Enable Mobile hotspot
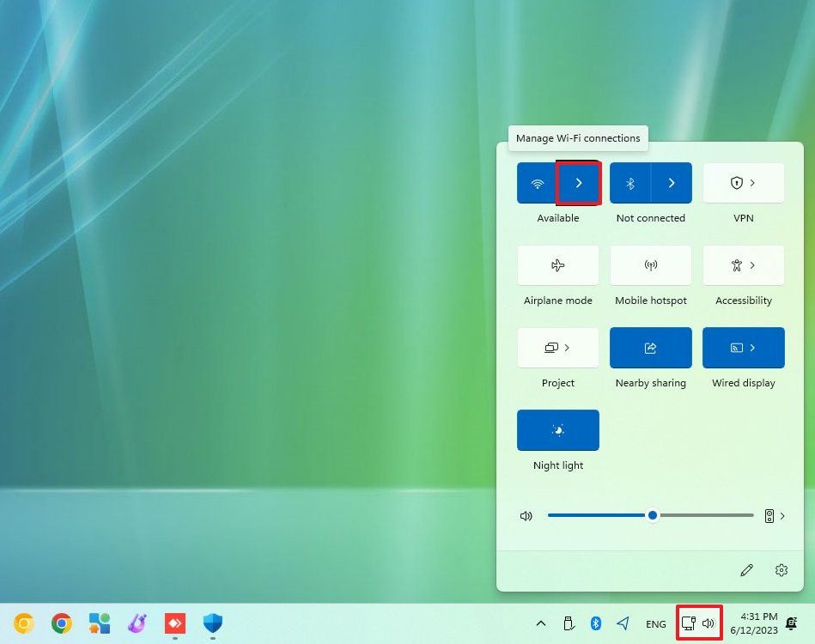The height and width of the screenshot is (644, 815). click(650, 264)
